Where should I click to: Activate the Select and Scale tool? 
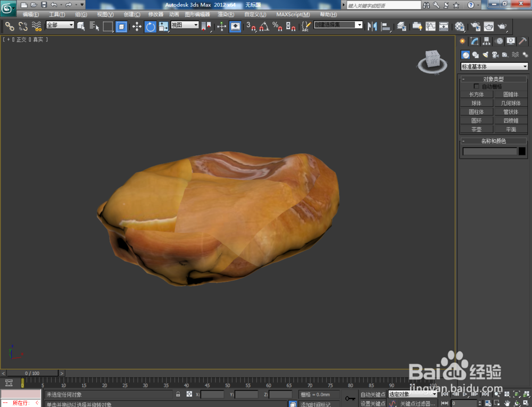(163, 27)
